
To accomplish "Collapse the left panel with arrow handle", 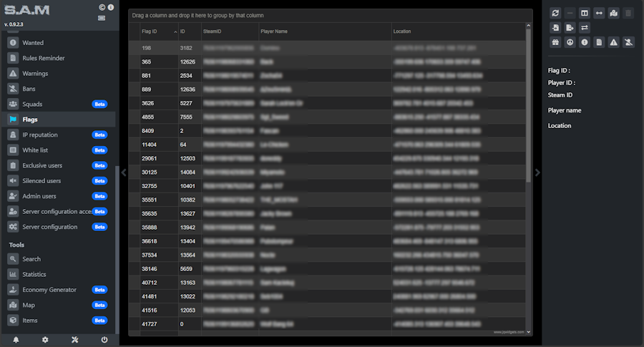I will click(x=124, y=172).
